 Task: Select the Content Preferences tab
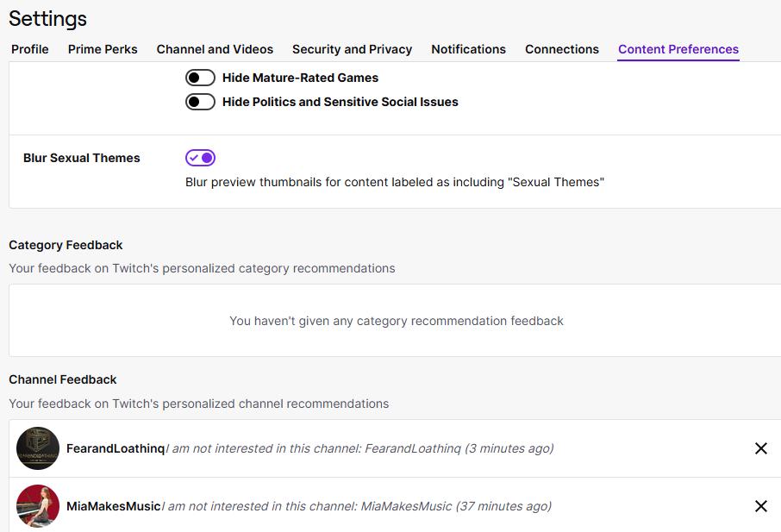point(678,49)
